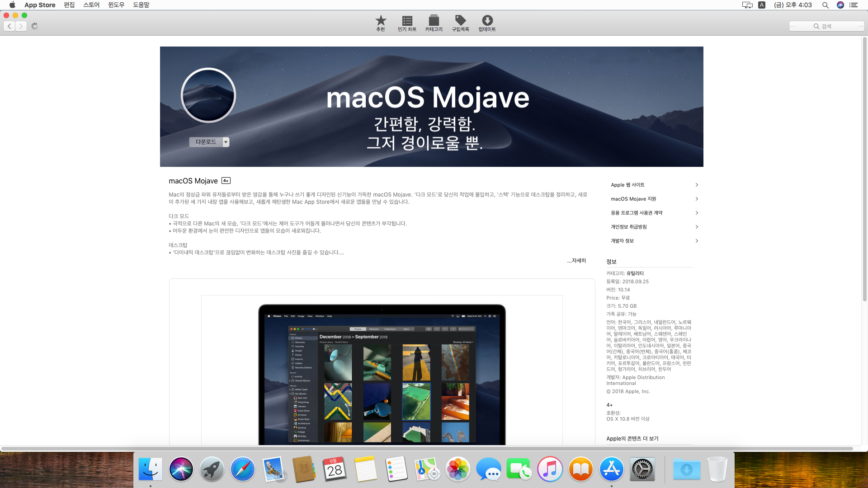Click the screen mirroring display icon
The height and width of the screenshot is (488, 868).
[x=747, y=5]
